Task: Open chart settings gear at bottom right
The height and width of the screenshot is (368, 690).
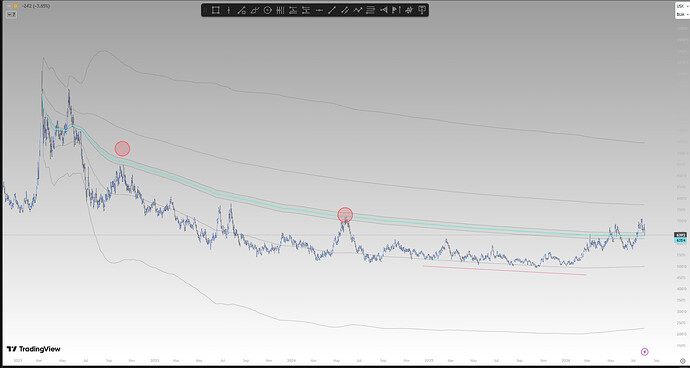Action: 683,361
